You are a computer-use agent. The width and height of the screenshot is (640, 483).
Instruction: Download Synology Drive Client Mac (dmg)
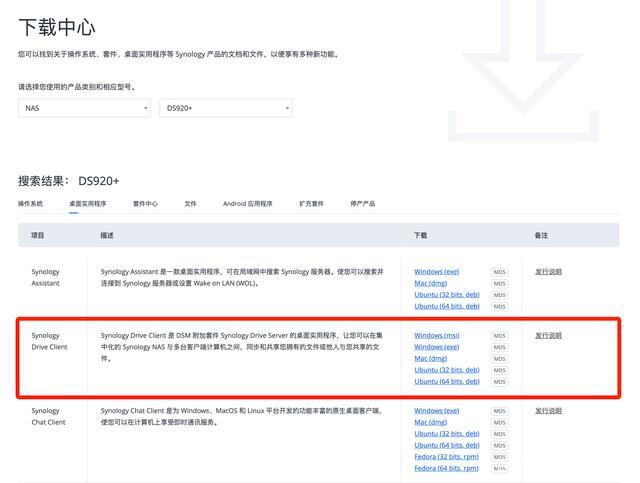(x=431, y=358)
